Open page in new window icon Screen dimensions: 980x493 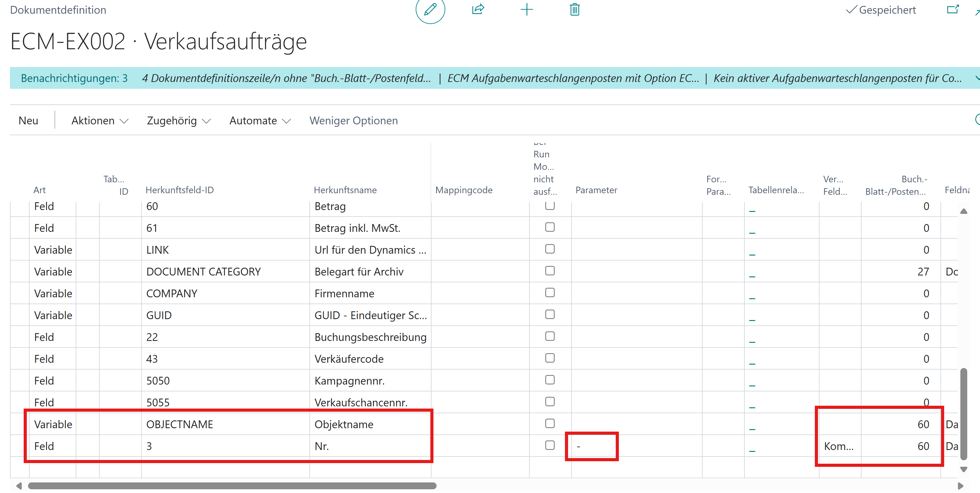953,9
